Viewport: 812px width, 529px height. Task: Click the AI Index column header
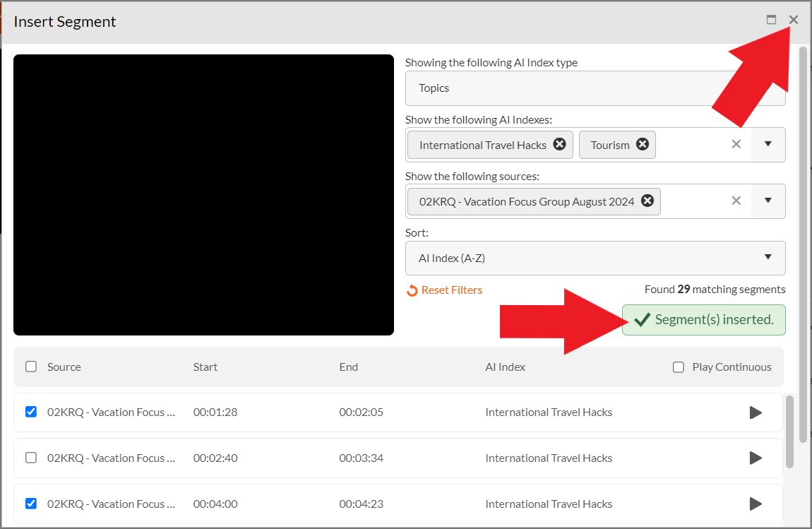505,367
